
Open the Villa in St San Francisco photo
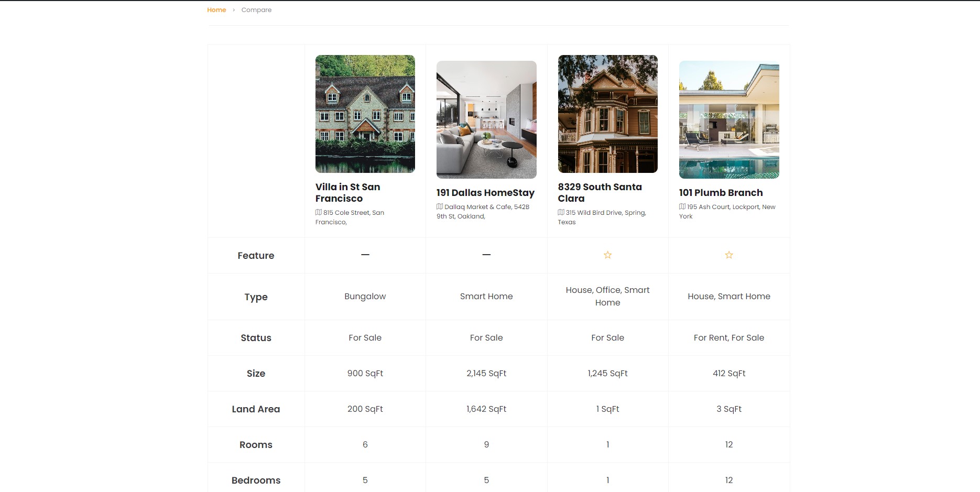coord(365,114)
